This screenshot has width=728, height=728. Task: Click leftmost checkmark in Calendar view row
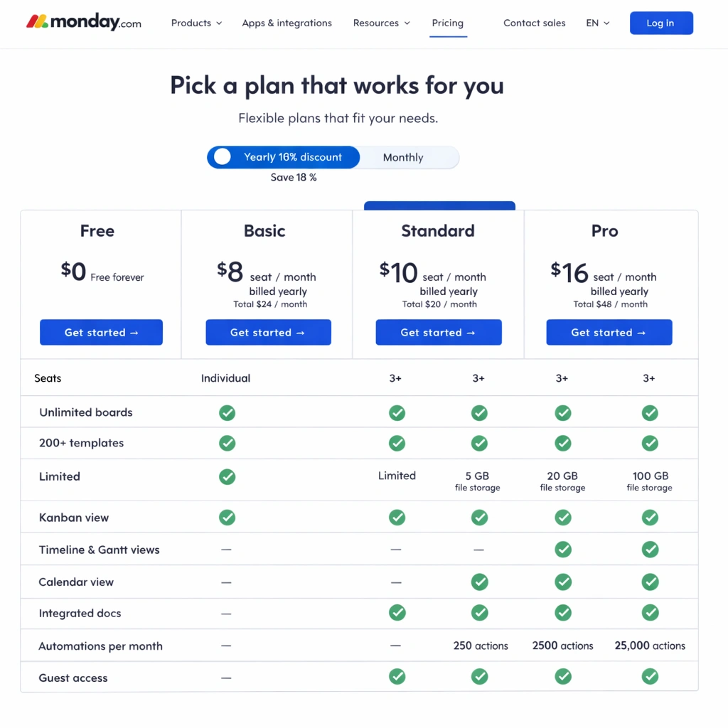tap(480, 582)
